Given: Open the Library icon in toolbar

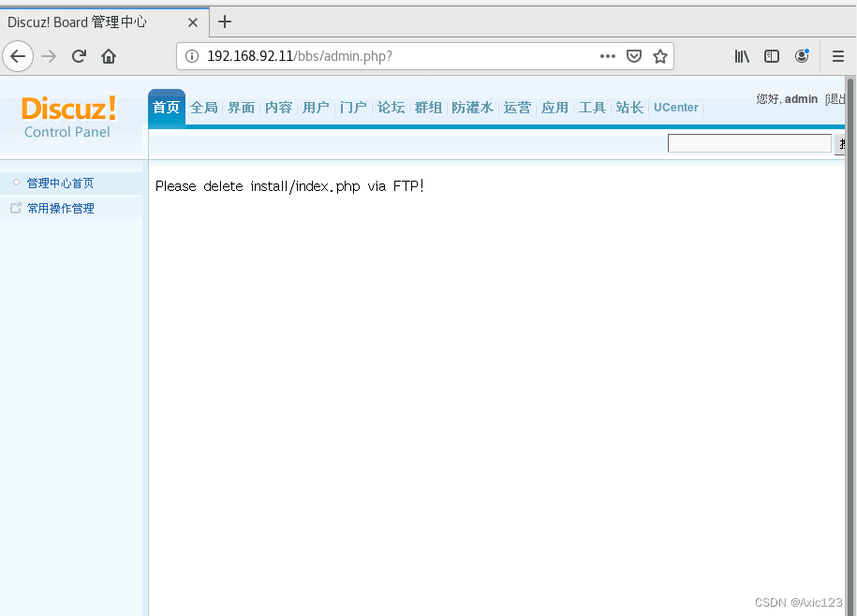Looking at the screenshot, I should pyautogui.click(x=742, y=56).
